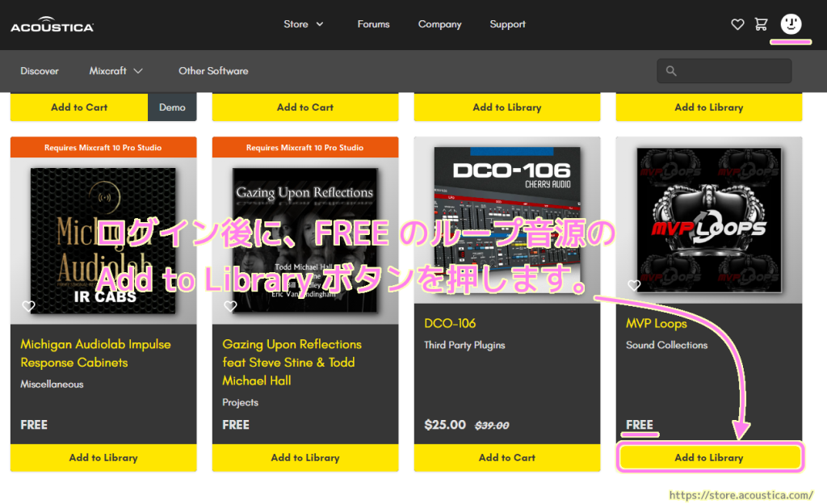Favorite Gazing Upon Reflections with its heart icon
The image size is (827, 504).
click(x=230, y=305)
